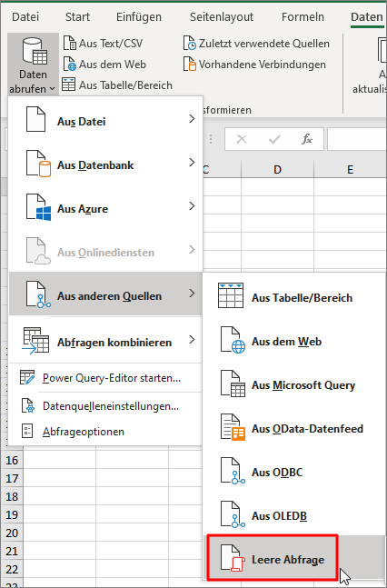This screenshot has width=387, height=588.
Task: Click the Aus Microsoft Query icon
Action: [233, 384]
